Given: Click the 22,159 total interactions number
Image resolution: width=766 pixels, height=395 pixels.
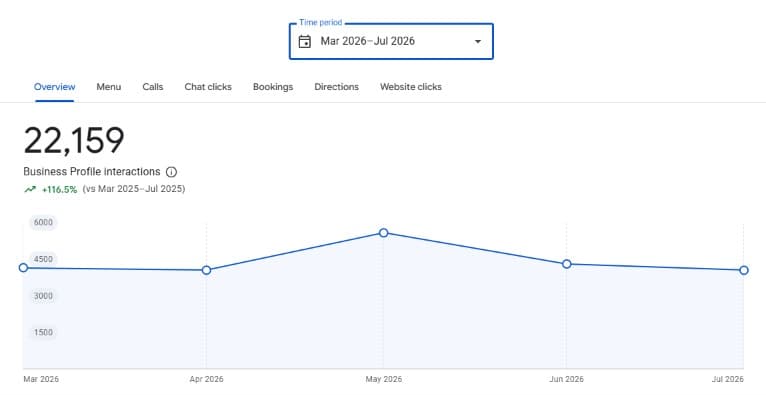Looking at the screenshot, I should [x=74, y=141].
